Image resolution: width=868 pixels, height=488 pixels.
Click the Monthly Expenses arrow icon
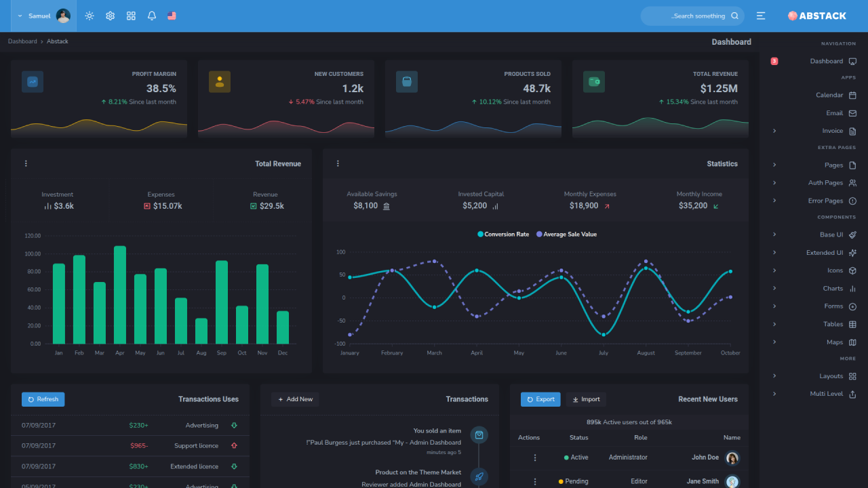tap(607, 206)
